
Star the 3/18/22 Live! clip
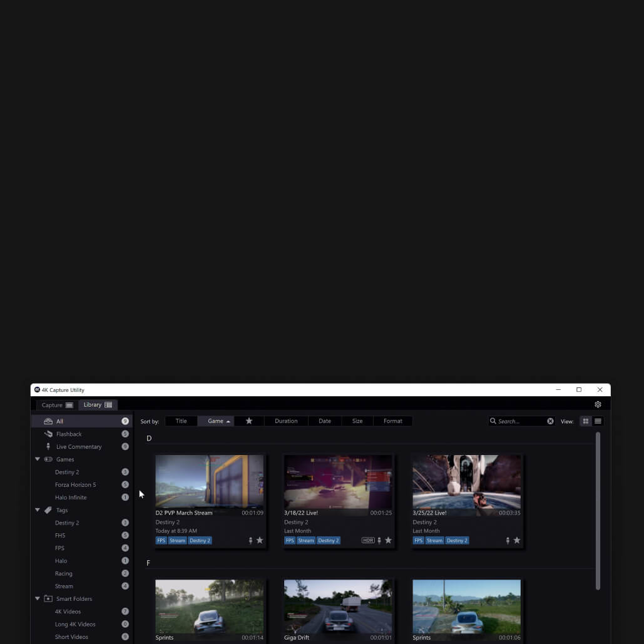[388, 540]
